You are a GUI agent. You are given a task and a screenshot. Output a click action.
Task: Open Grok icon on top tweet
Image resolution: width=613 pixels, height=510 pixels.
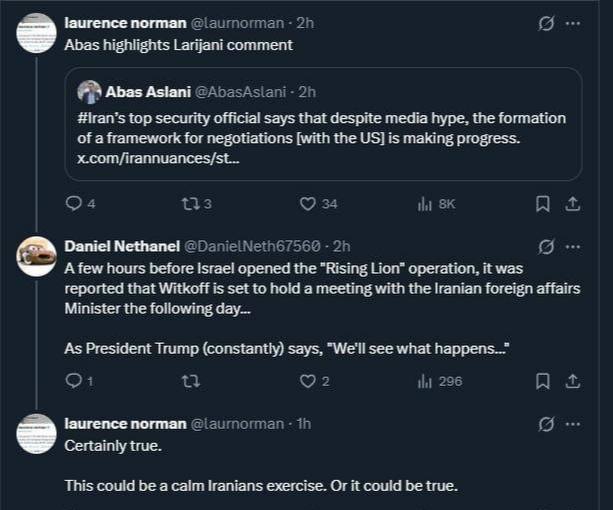coord(546,23)
